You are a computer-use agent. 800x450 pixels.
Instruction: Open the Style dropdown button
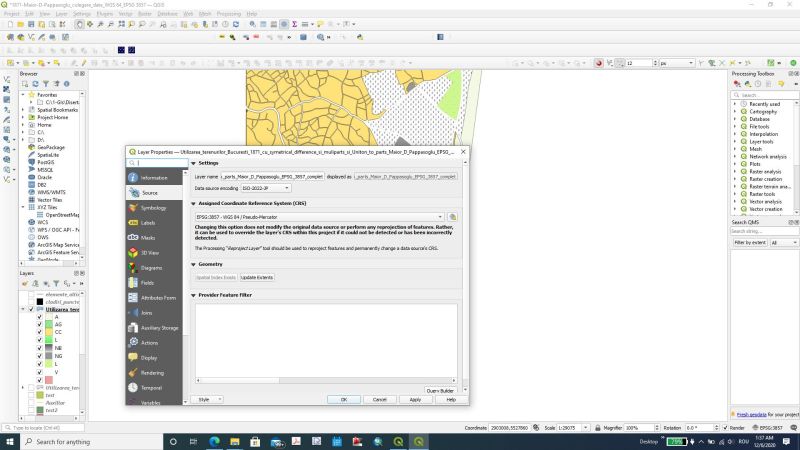(x=207, y=399)
